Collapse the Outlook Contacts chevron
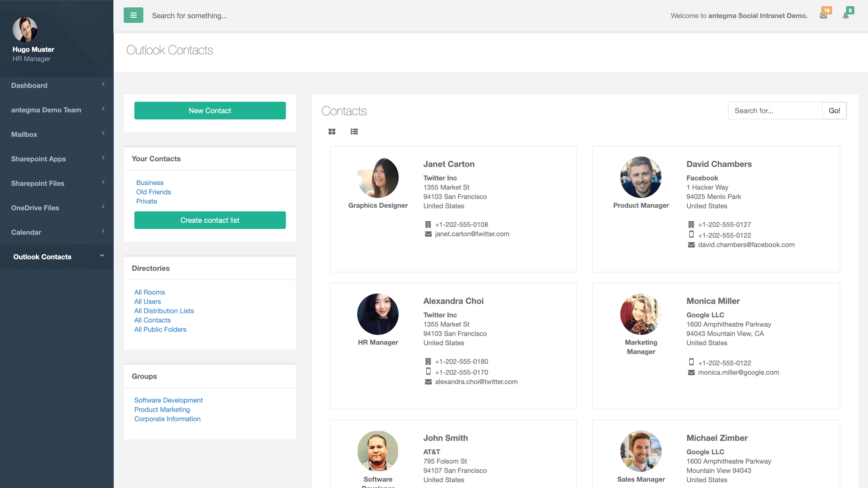 point(102,256)
